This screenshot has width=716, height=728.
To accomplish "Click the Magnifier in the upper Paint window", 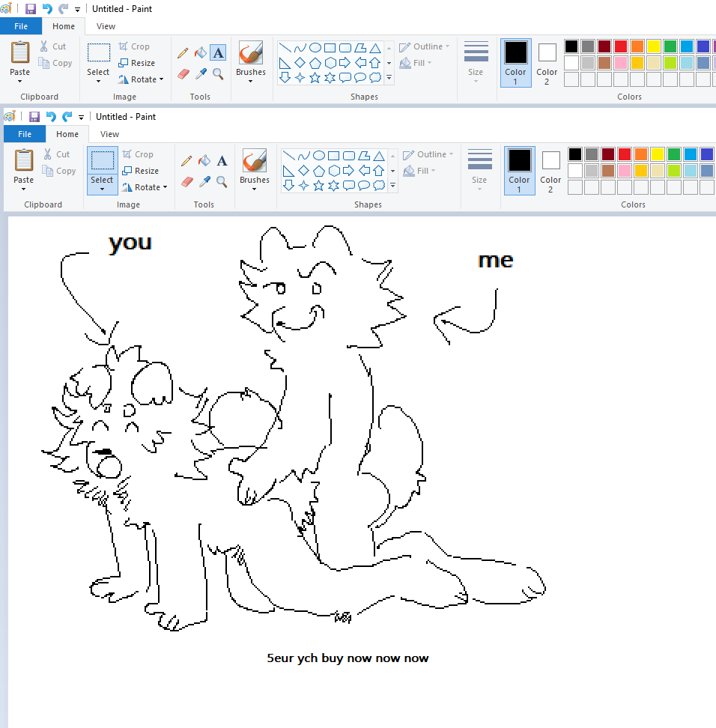I will (x=218, y=74).
